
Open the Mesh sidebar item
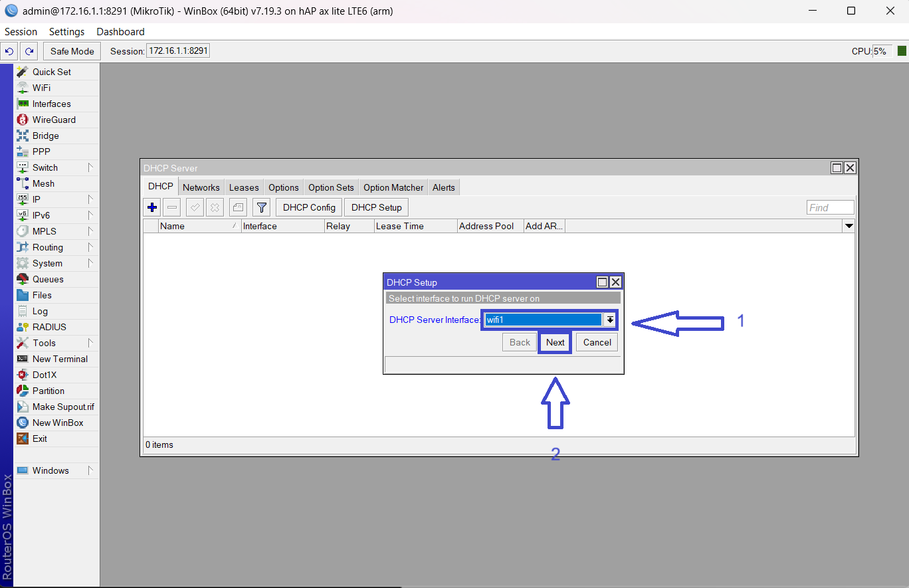[x=56, y=183]
